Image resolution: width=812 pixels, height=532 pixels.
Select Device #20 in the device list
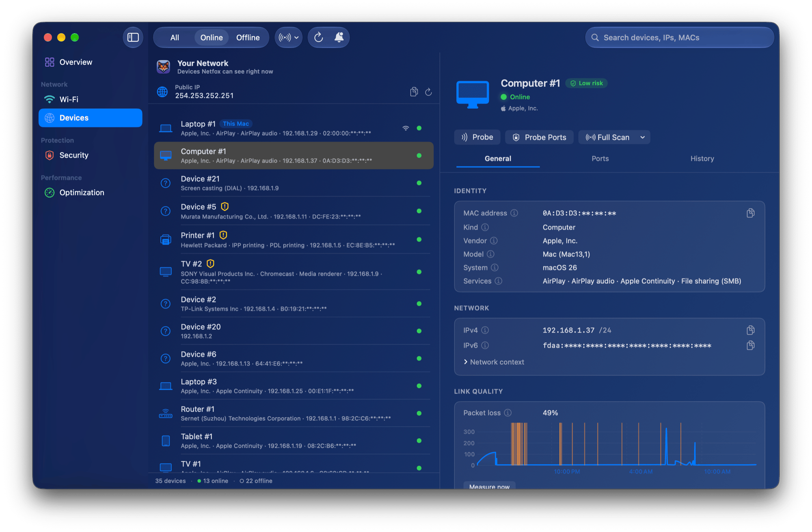click(294, 331)
